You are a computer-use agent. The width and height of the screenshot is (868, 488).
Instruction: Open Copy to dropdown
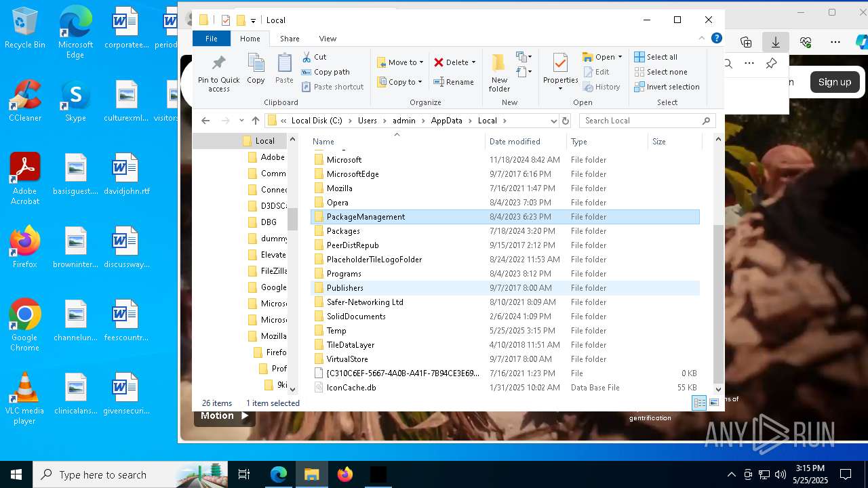point(399,82)
